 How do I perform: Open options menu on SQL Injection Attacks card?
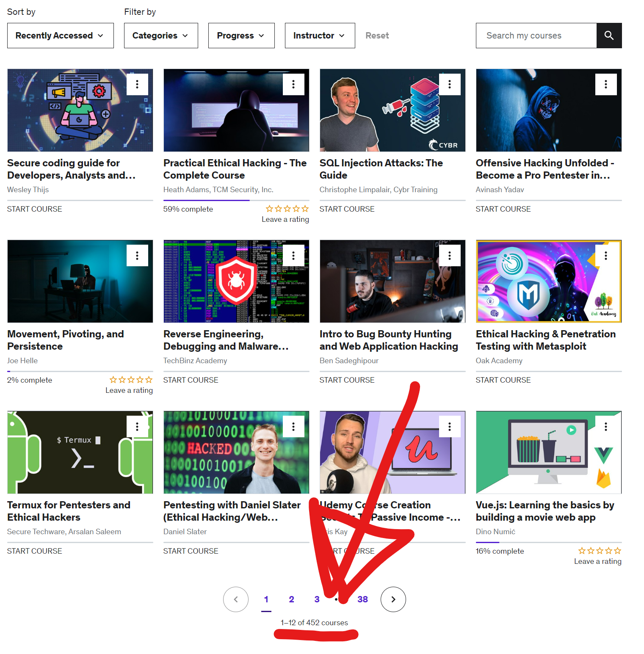tap(450, 84)
